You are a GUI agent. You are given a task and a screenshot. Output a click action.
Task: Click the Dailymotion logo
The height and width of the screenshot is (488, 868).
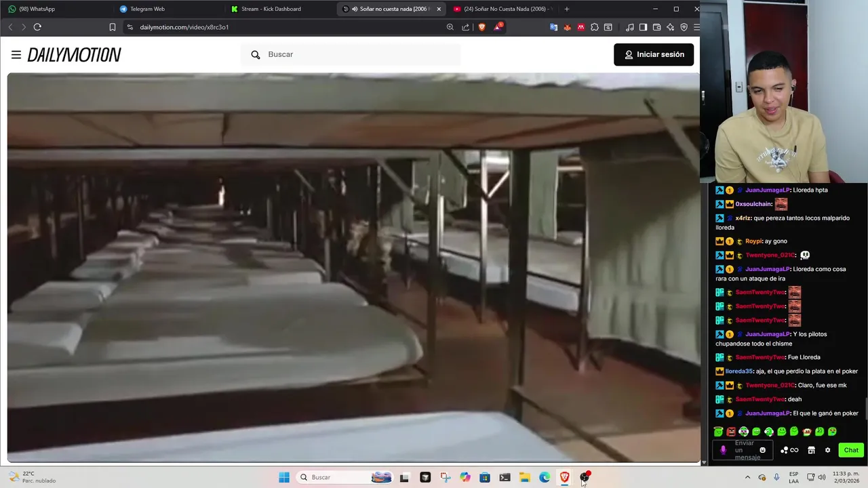tap(75, 55)
